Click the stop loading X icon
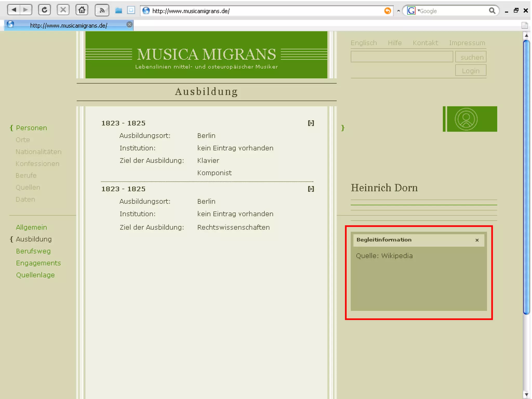Viewport: 532px width, 399px height. click(63, 10)
